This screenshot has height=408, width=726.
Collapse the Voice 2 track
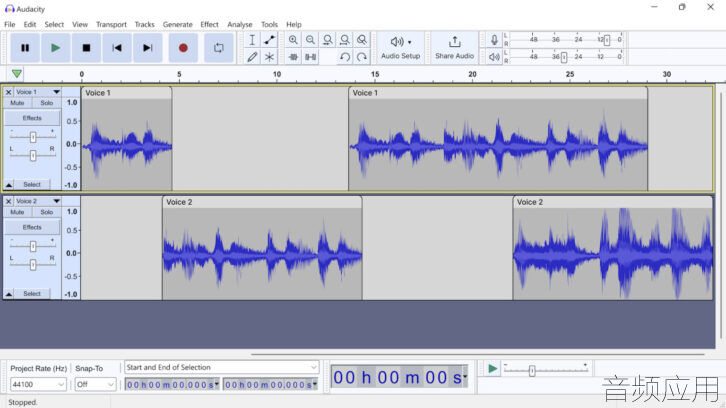click(8, 294)
